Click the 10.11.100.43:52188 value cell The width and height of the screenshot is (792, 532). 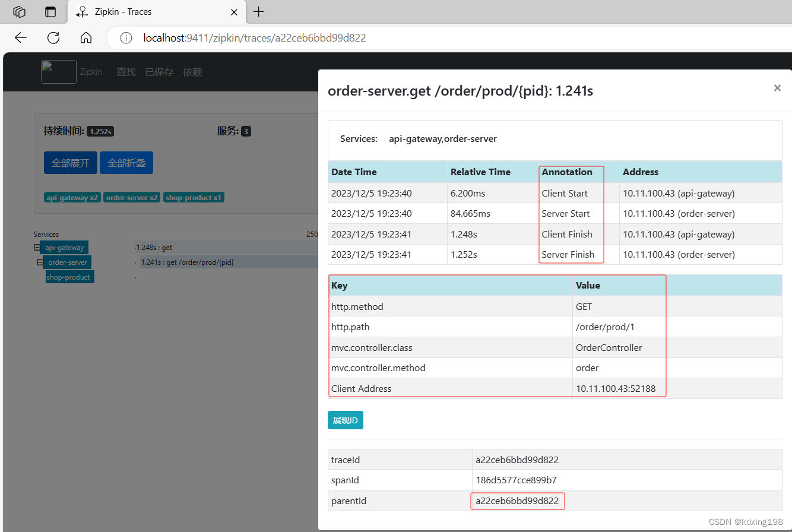tap(677, 388)
